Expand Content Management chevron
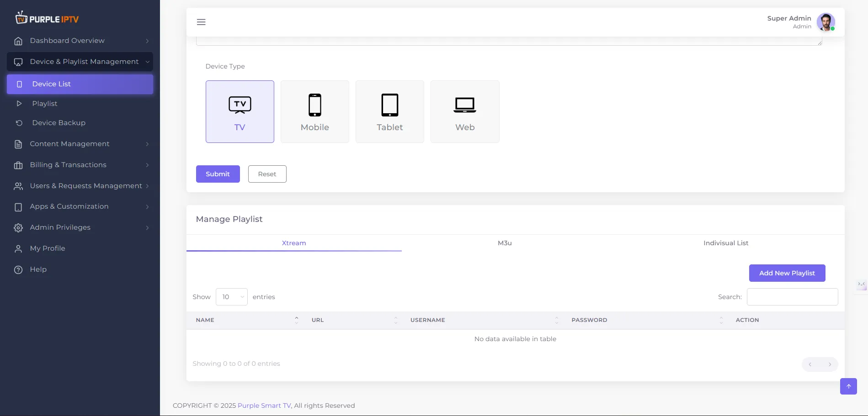The width and height of the screenshot is (868, 416). point(147,144)
